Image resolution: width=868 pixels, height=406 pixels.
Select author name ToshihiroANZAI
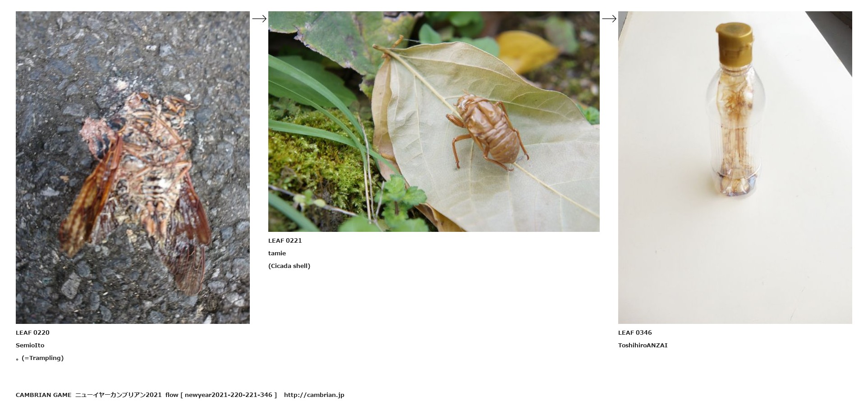[643, 345]
